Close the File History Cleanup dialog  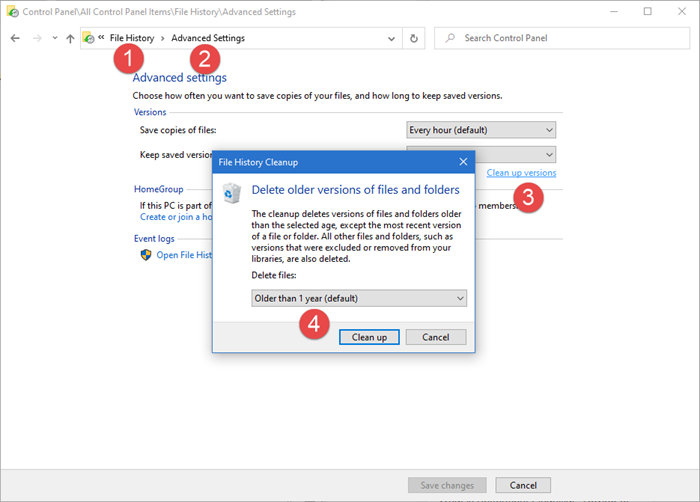pos(463,162)
